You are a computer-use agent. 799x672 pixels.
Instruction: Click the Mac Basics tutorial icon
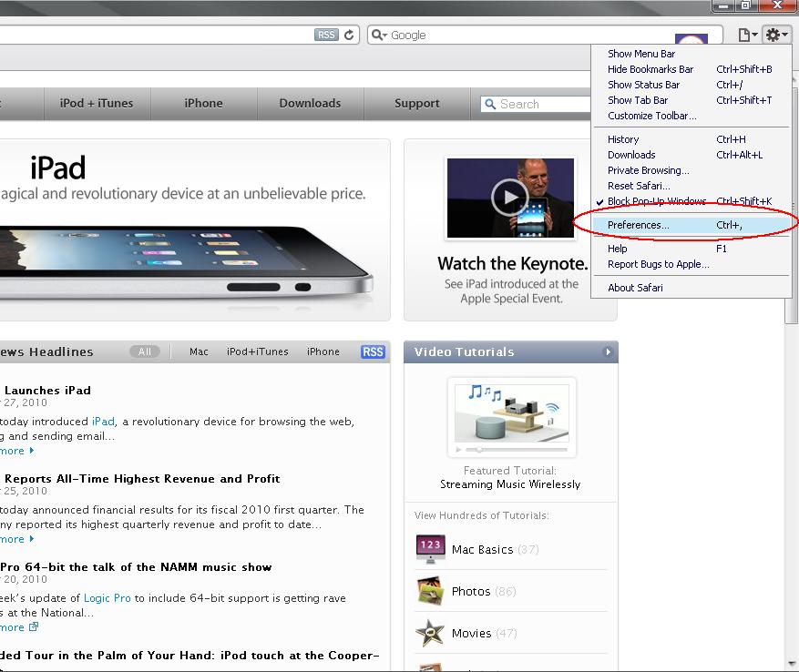[x=430, y=549]
